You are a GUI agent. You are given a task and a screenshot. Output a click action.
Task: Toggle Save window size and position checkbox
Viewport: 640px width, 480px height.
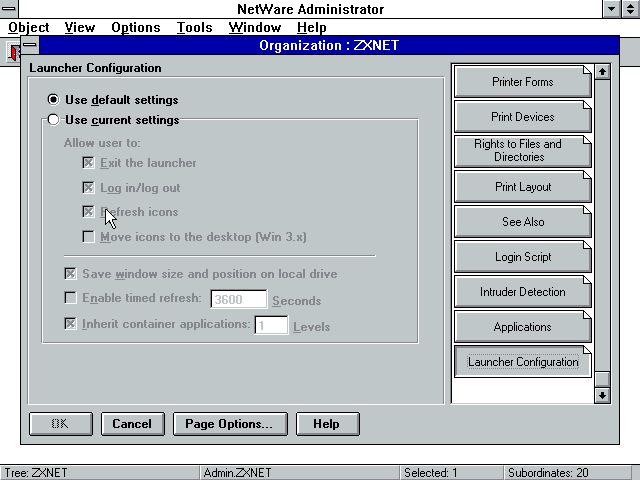(x=71, y=273)
